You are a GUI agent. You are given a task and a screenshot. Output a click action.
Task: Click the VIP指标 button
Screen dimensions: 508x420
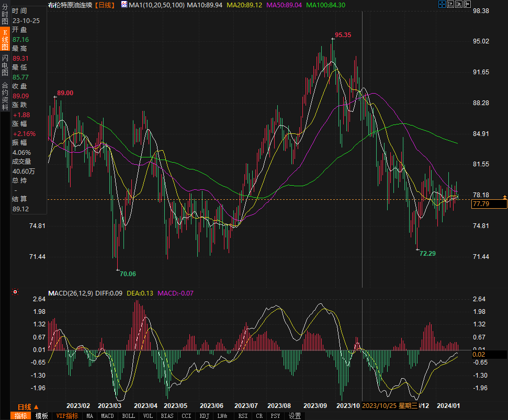(67, 416)
